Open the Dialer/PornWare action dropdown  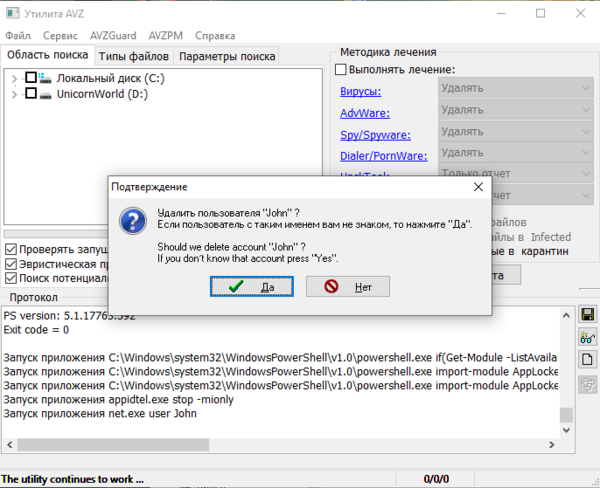[516, 153]
